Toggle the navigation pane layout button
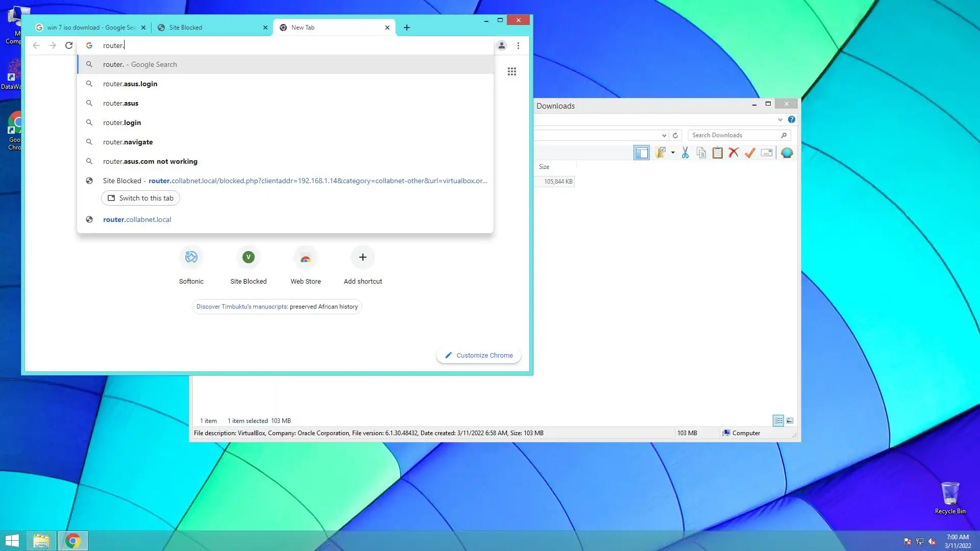Viewport: 980px width, 551px height. 641,153
